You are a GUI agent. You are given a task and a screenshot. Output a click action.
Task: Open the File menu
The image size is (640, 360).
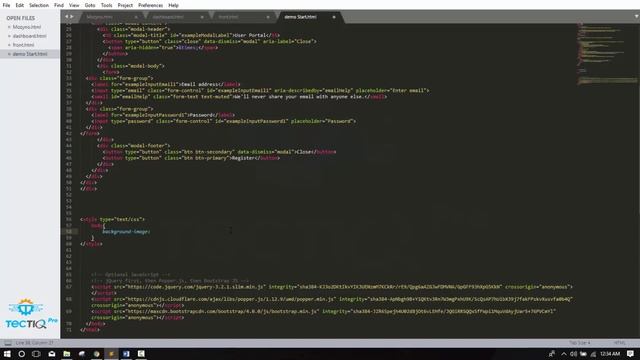[6, 5]
